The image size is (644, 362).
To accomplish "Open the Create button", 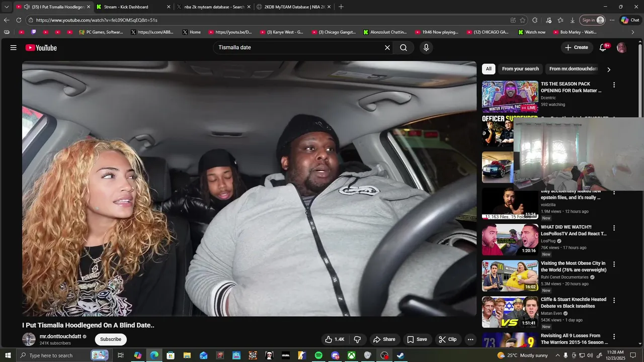I will pyautogui.click(x=577, y=48).
